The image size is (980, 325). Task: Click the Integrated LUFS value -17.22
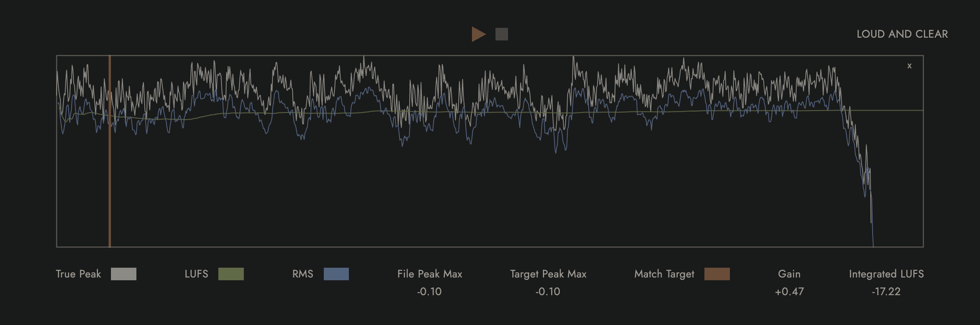point(886,292)
